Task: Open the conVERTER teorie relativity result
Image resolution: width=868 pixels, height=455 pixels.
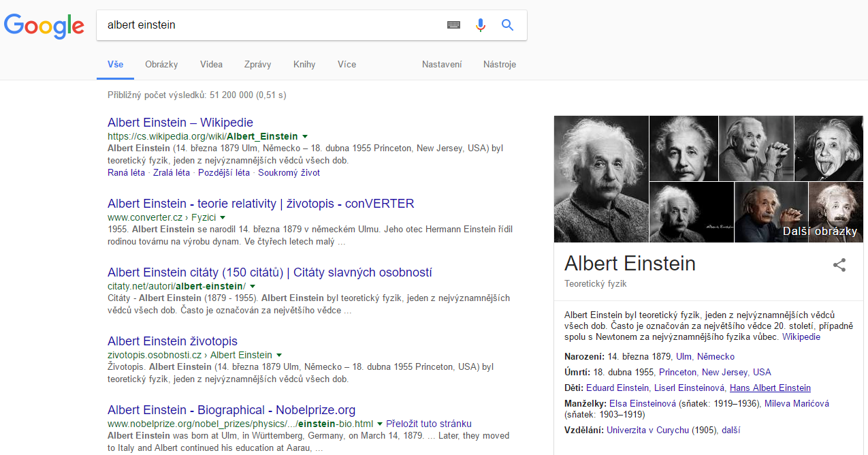Action: pos(261,204)
